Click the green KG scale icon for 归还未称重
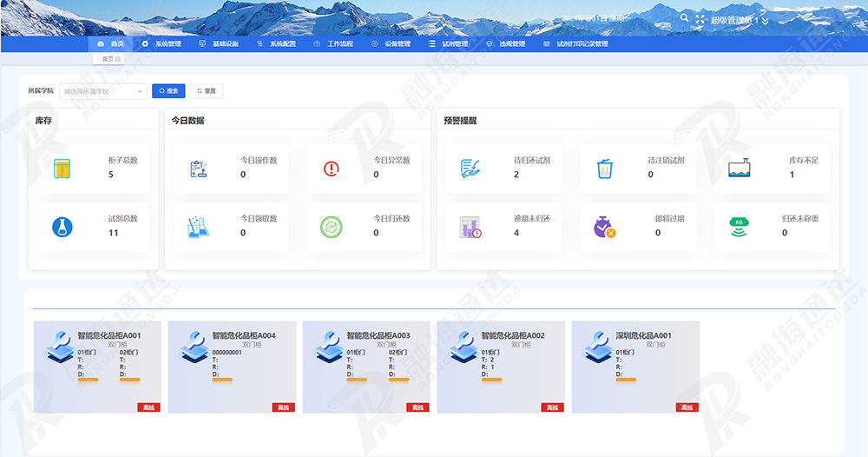The width and height of the screenshot is (868, 457). pos(739,227)
